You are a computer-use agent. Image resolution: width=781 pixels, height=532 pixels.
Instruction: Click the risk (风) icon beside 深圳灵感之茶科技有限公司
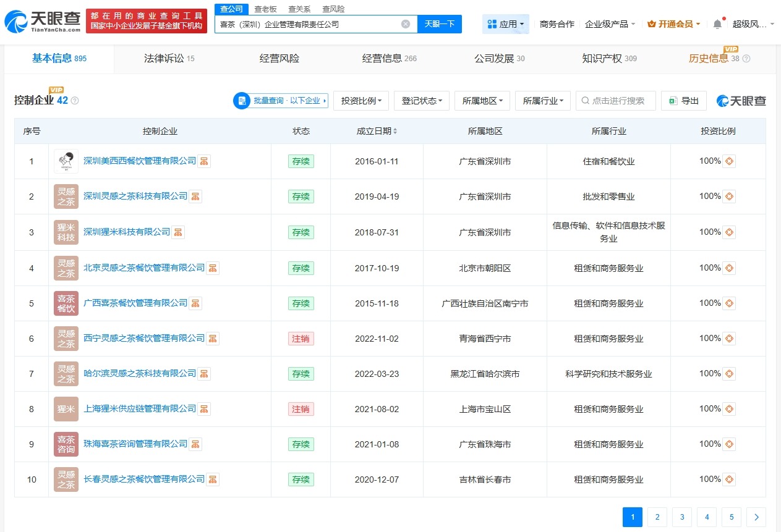pos(195,196)
